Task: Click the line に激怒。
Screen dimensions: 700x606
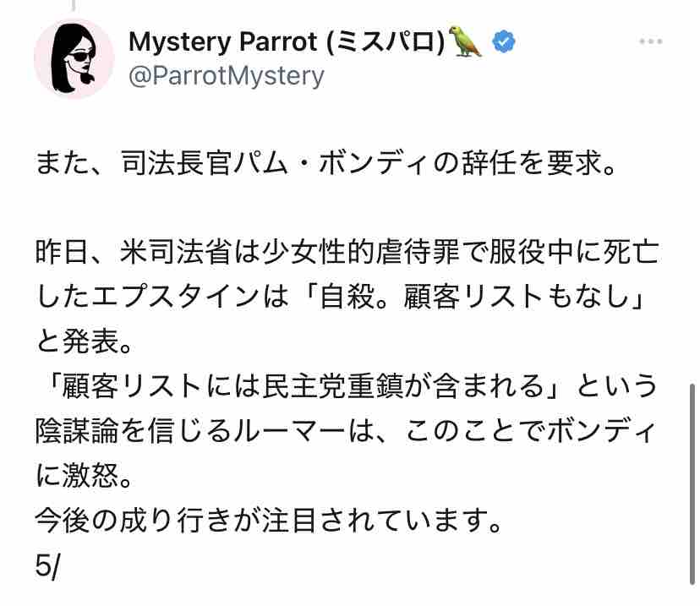Action: [x=84, y=475]
